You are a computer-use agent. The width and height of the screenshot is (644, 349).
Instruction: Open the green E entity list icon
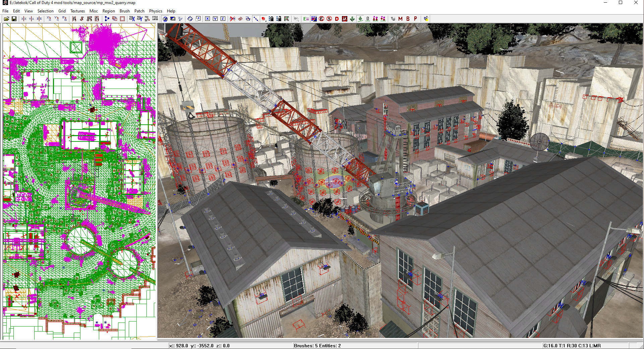(306, 19)
